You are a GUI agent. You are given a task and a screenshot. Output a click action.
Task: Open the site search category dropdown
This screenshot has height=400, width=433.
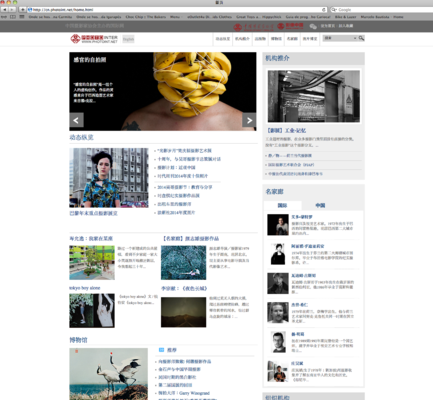340,38
